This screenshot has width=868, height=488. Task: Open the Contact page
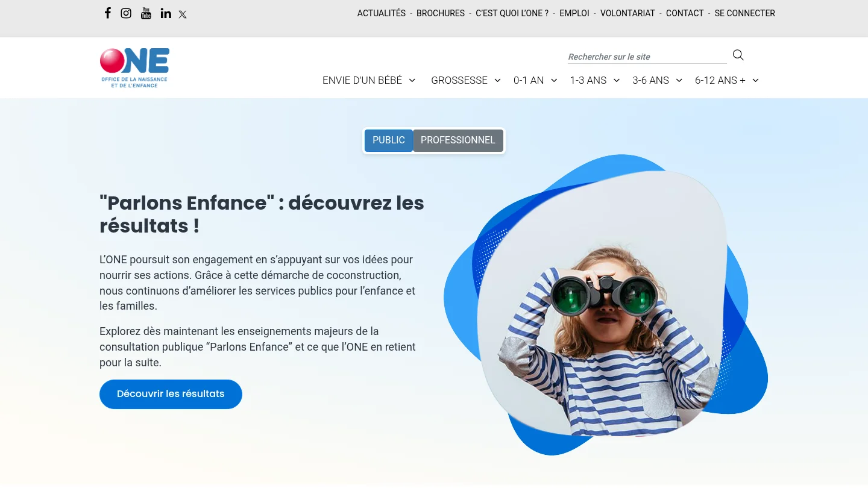(685, 13)
